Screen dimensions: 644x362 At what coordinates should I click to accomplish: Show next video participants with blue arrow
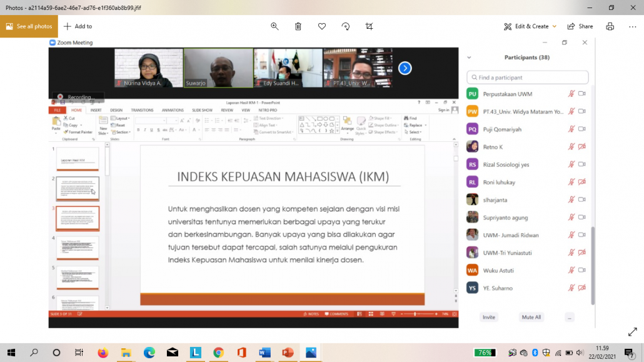(x=405, y=68)
